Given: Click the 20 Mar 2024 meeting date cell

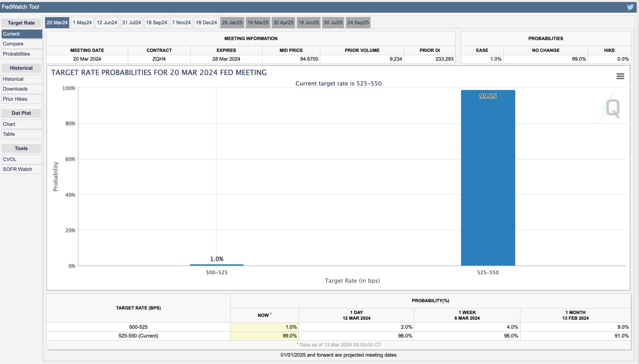Looking at the screenshot, I should (87, 59).
